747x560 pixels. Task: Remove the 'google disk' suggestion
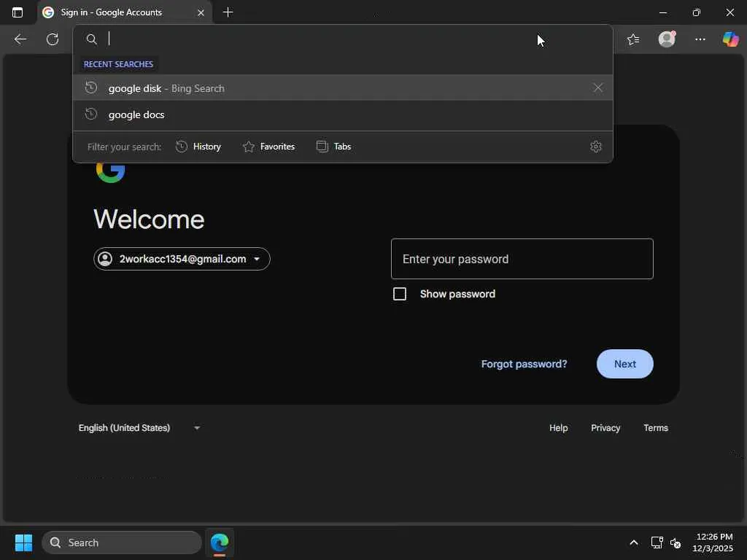click(x=598, y=87)
